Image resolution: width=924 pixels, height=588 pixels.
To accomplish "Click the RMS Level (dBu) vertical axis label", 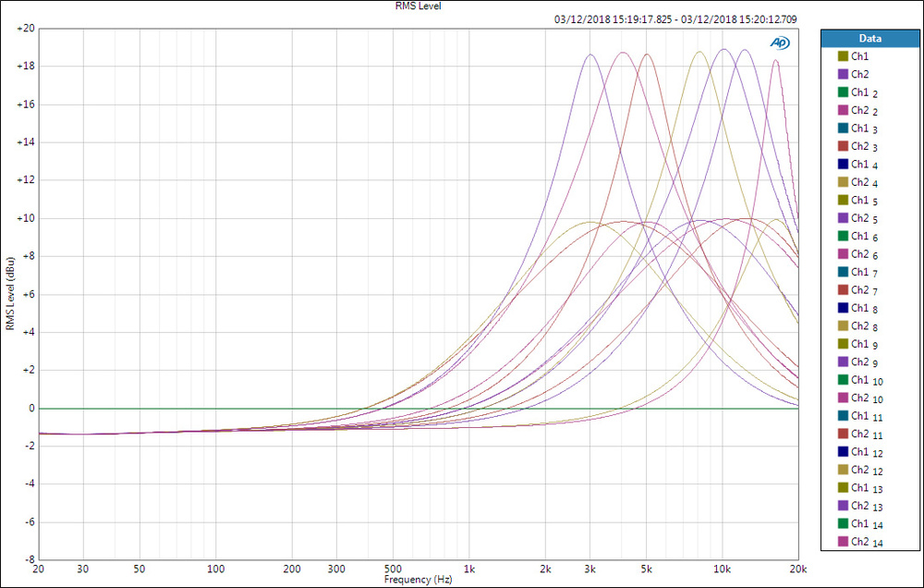I will point(10,294).
